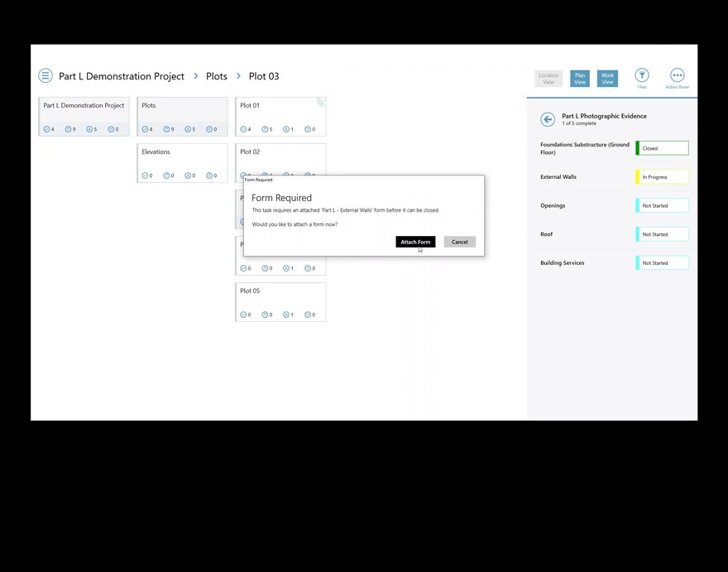The image size is (728, 572).
Task: Click the Attach Form button
Action: pyautogui.click(x=415, y=242)
